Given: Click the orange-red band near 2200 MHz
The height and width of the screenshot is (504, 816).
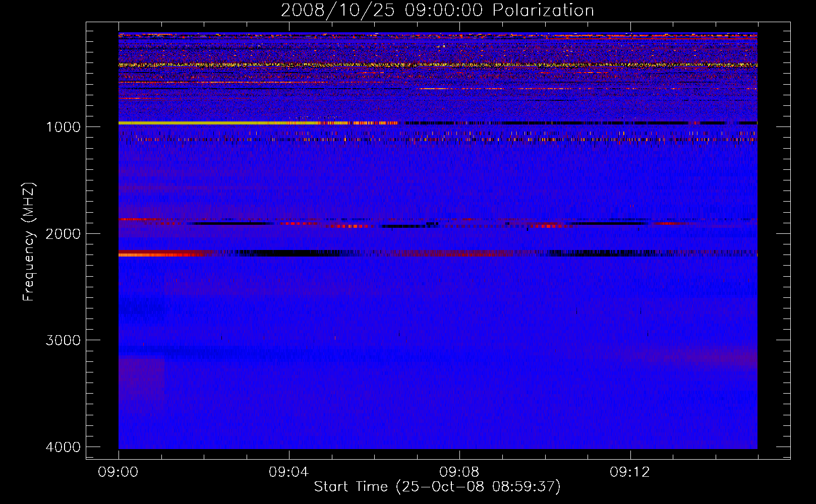Looking at the screenshot, I should pos(164,254).
